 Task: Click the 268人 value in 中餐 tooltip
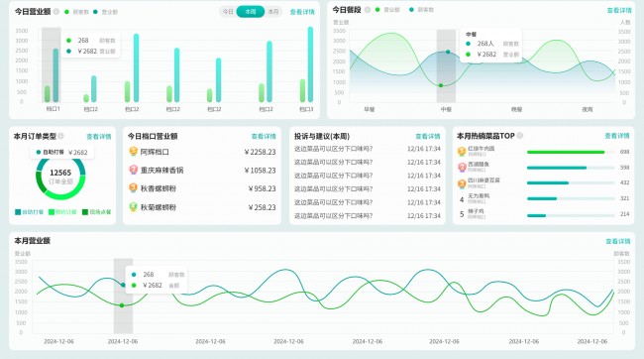485,44
